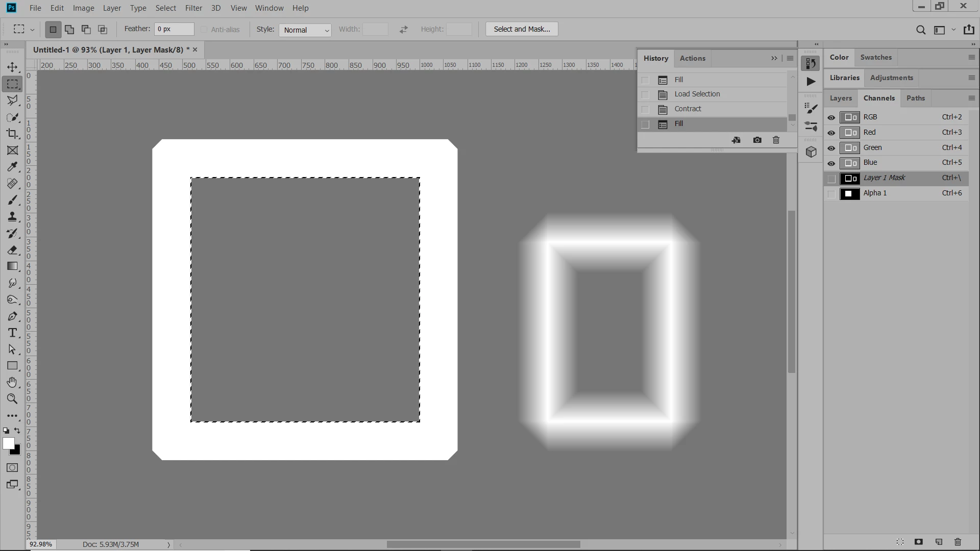The height and width of the screenshot is (551, 980).
Task: Select the Zoom tool in toolbar
Action: [x=12, y=399]
